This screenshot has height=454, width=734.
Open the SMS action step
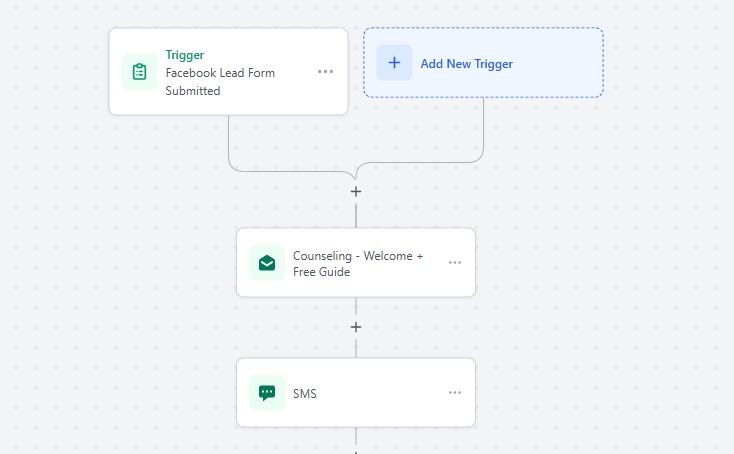[x=356, y=393]
